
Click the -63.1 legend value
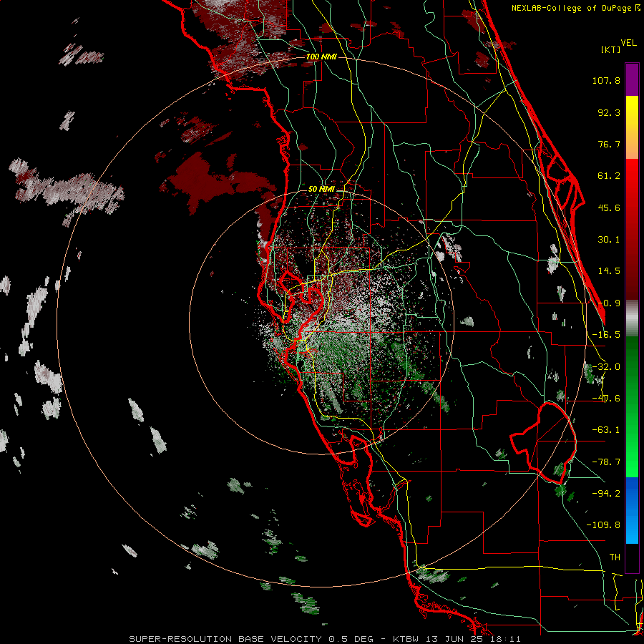[606, 430]
